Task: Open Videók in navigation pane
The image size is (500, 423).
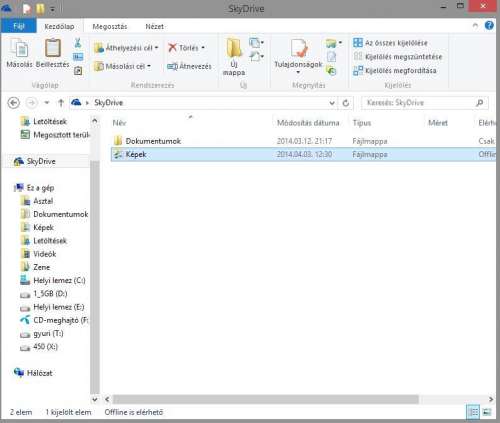Action: (38, 254)
